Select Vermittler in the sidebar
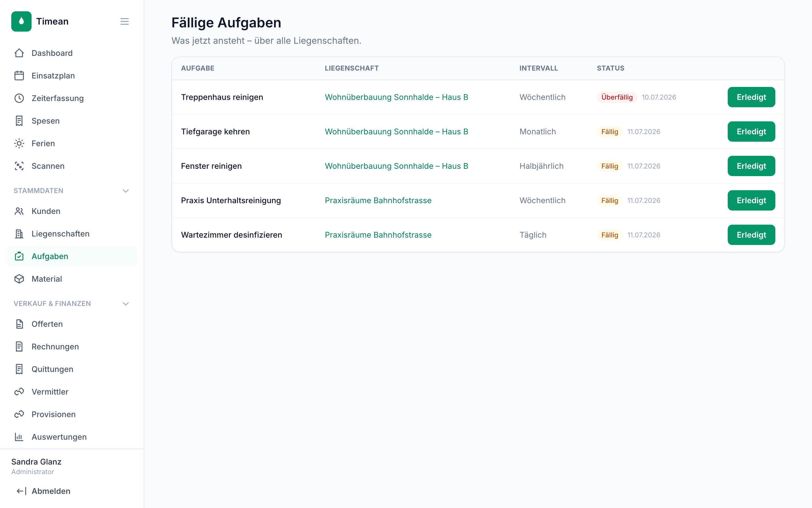812x508 pixels. (72, 392)
